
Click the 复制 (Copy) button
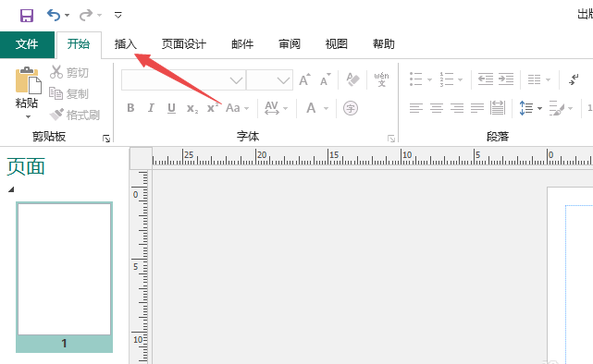point(68,93)
